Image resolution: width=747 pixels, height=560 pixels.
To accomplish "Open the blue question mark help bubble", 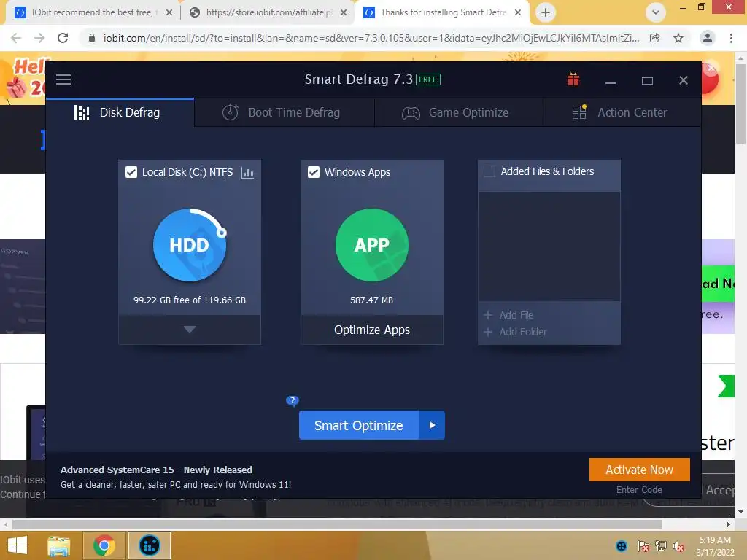I will coord(292,401).
